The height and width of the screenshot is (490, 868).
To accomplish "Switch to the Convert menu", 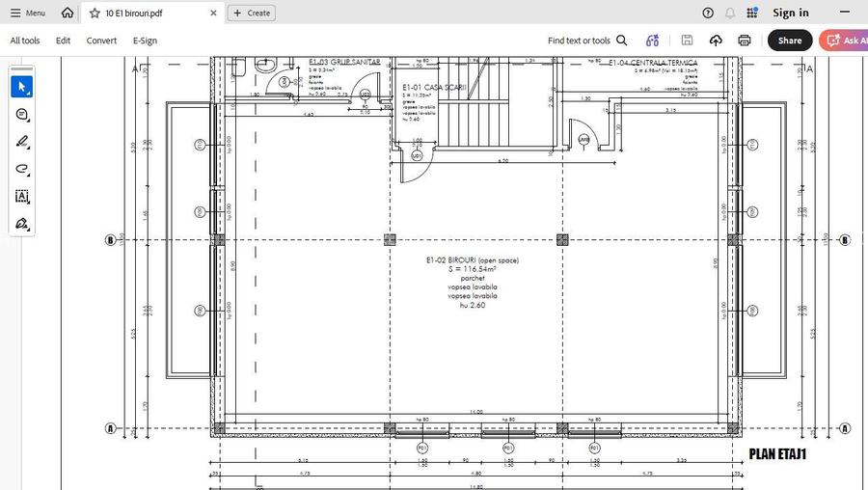I will point(101,41).
